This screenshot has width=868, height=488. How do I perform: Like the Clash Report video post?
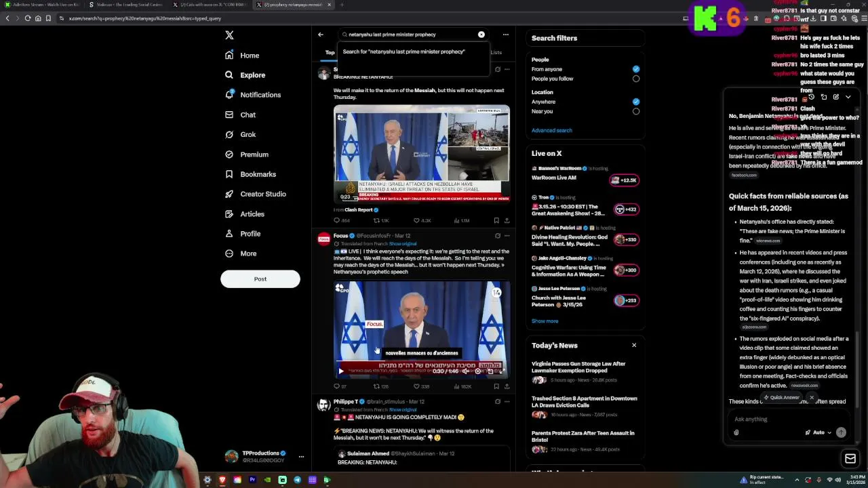pyautogui.click(x=422, y=220)
